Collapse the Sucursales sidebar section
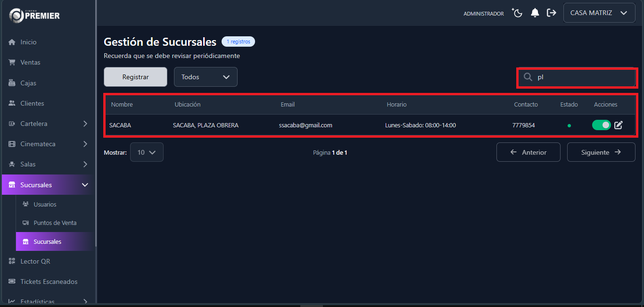The image size is (644, 307). click(85, 185)
